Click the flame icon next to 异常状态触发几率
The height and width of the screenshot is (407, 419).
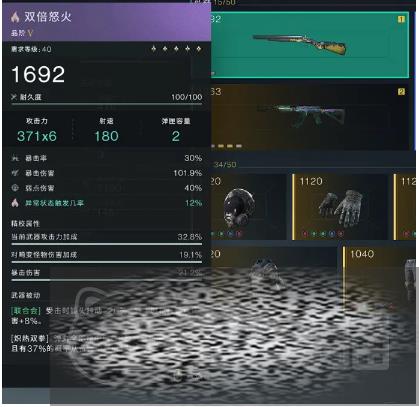coord(15,203)
